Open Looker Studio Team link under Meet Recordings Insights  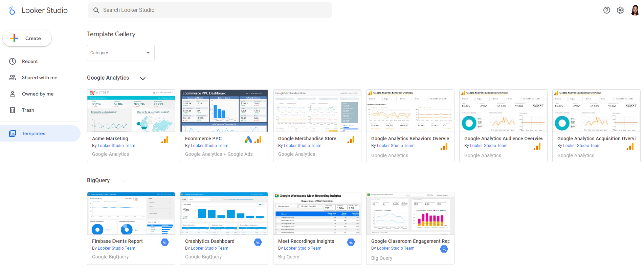pos(303,248)
